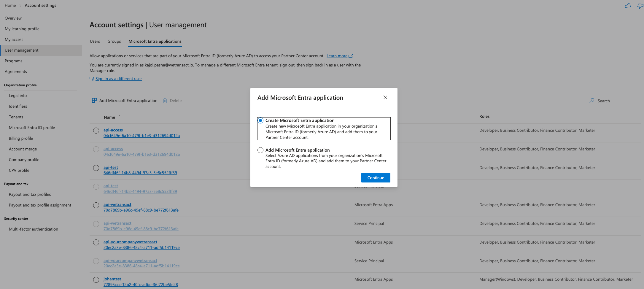The width and height of the screenshot is (644, 289).
Task: Open Overview in the sidebar
Action: 13,18
